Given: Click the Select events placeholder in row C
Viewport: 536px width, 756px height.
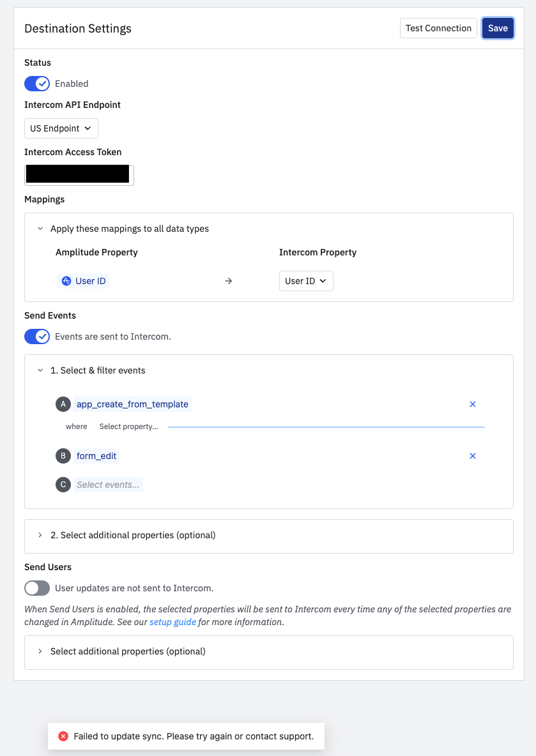Looking at the screenshot, I should (x=108, y=485).
